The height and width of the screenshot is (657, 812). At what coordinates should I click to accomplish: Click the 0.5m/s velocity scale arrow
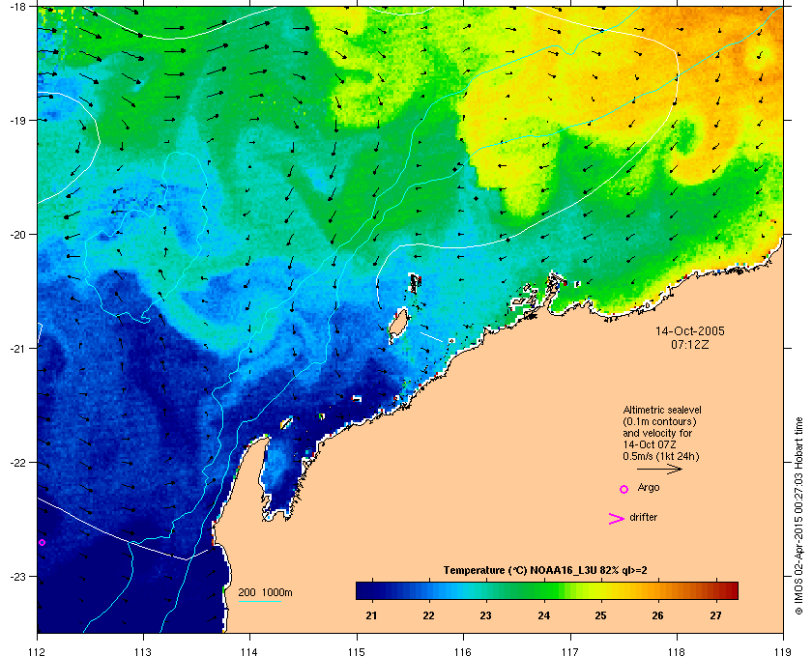tap(659, 470)
